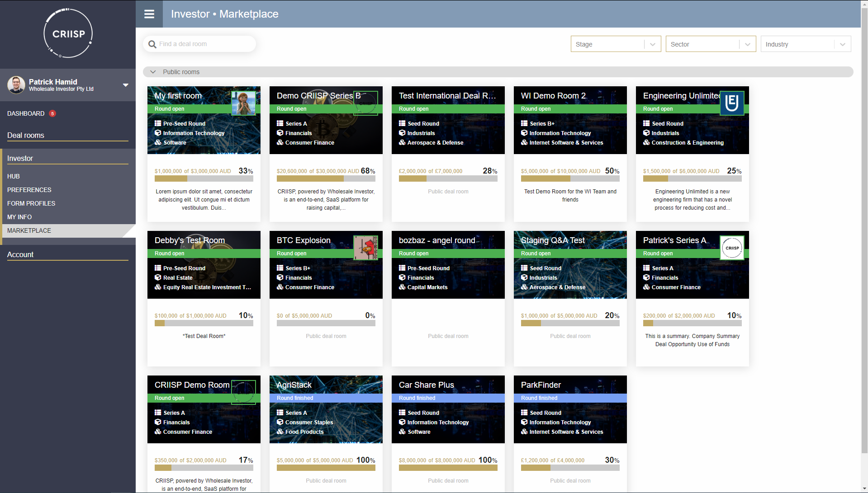Screen dimensions: 868x493
Task: Open the Industry filter dropdown
Action: [x=806, y=44]
